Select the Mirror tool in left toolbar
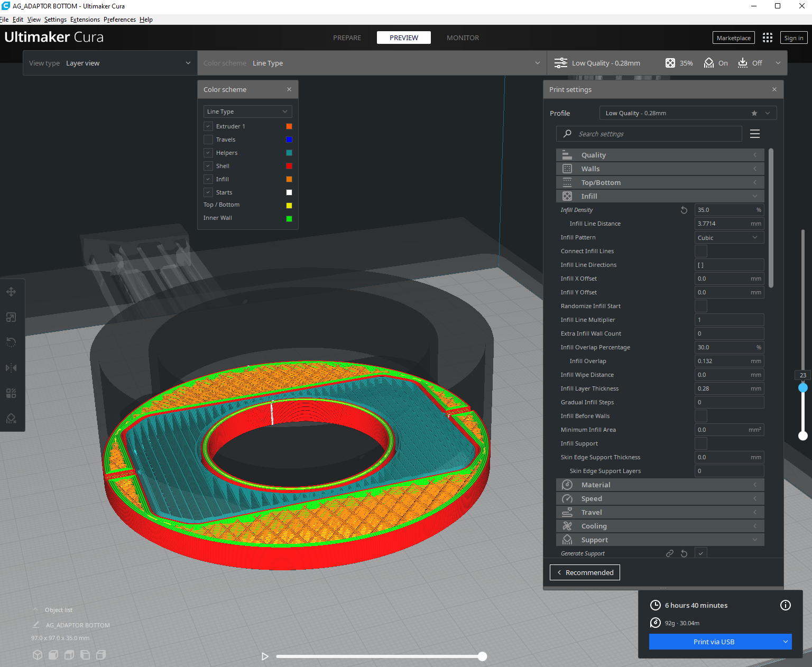This screenshot has height=667, width=812. (11, 368)
